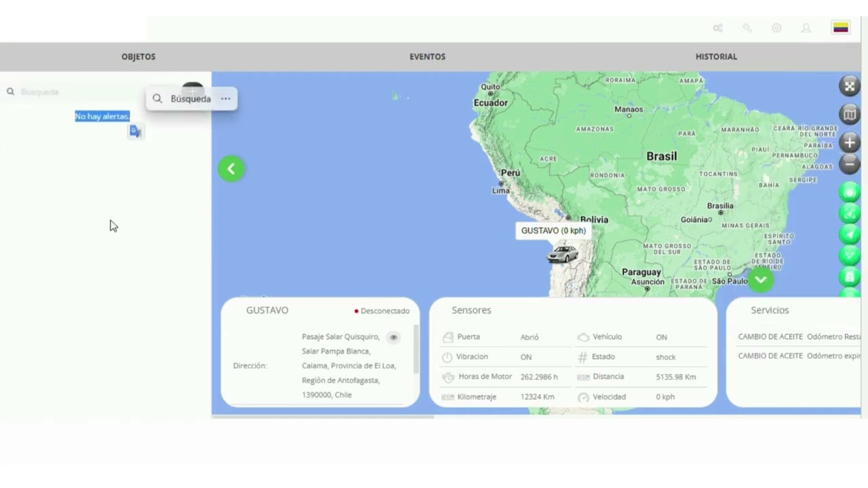Focus the left panel Búsqueda search field

pyautogui.click(x=75, y=91)
